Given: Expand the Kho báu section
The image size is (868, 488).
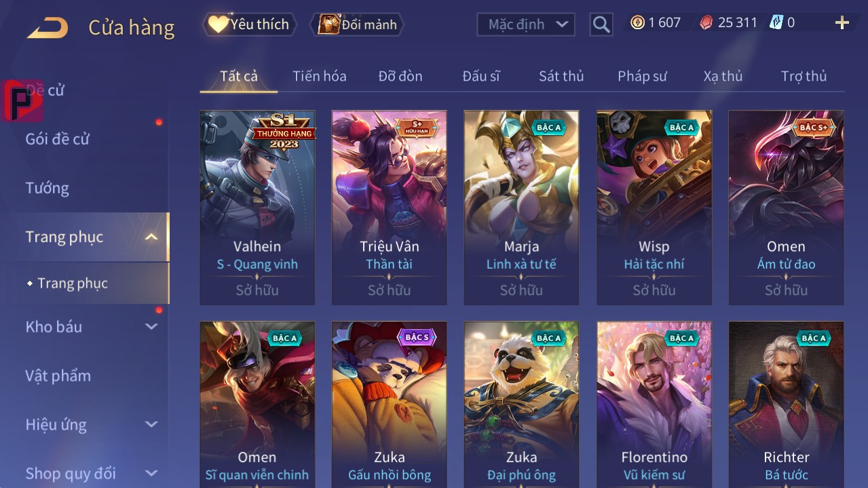Looking at the screenshot, I should pos(151,326).
